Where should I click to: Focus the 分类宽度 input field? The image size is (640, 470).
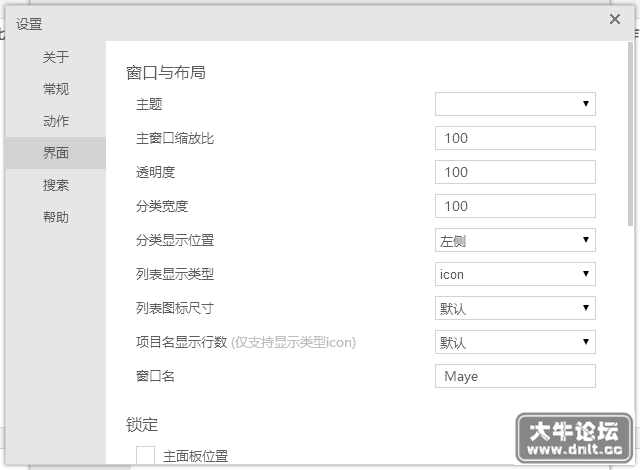click(515, 206)
